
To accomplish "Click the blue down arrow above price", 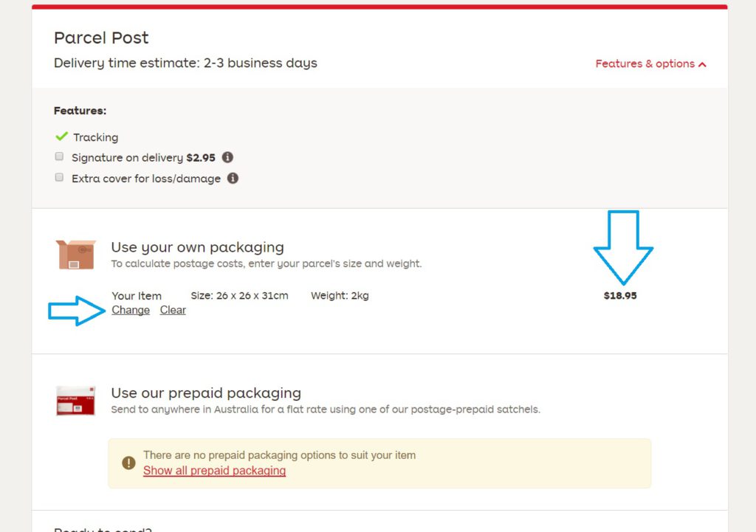I will (623, 247).
